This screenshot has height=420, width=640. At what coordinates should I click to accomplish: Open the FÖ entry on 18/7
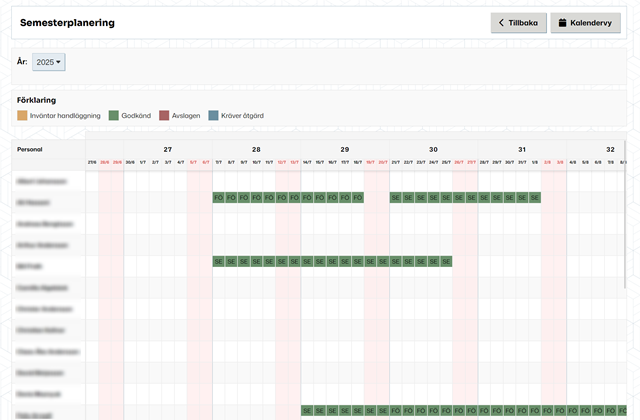[x=358, y=198]
